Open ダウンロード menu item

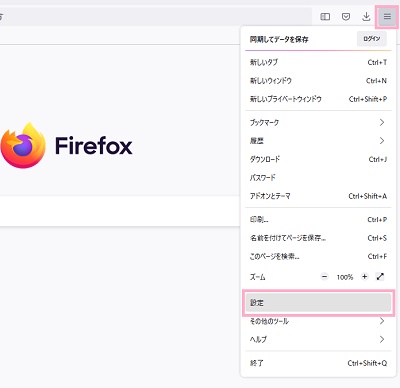(318, 159)
